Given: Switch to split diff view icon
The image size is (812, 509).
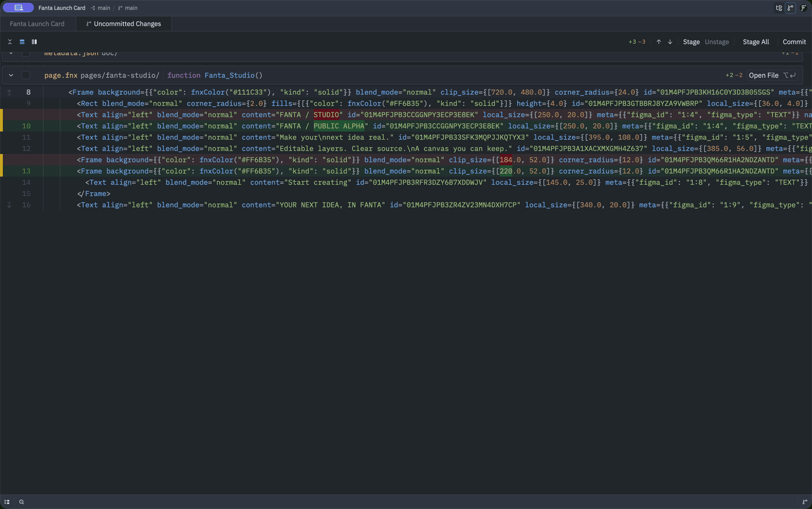Looking at the screenshot, I should coord(34,42).
